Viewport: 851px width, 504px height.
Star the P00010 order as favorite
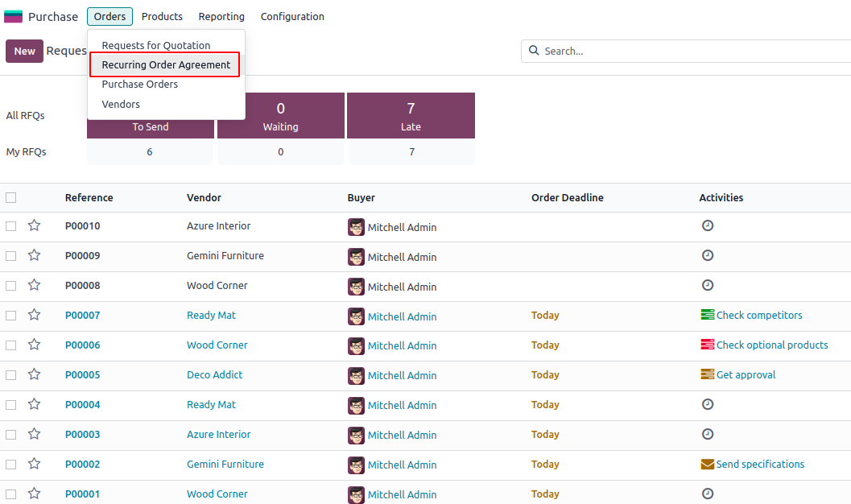(34, 225)
